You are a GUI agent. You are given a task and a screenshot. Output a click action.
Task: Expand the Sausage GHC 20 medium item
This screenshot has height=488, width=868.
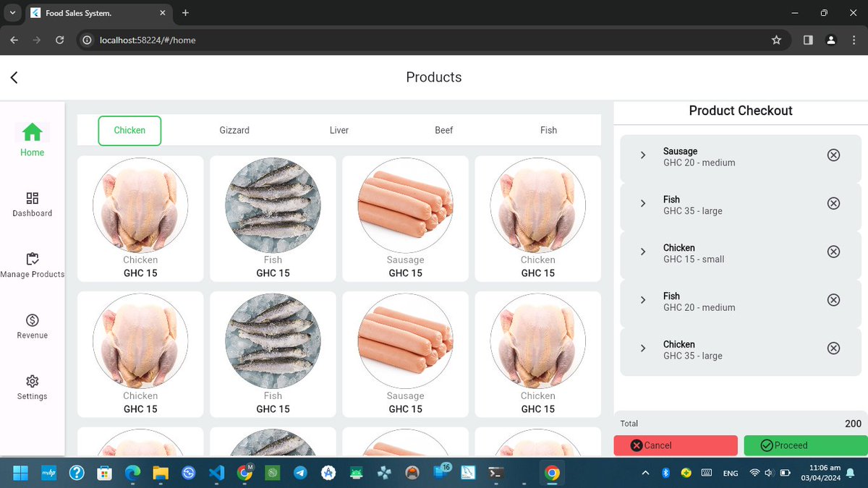643,155
